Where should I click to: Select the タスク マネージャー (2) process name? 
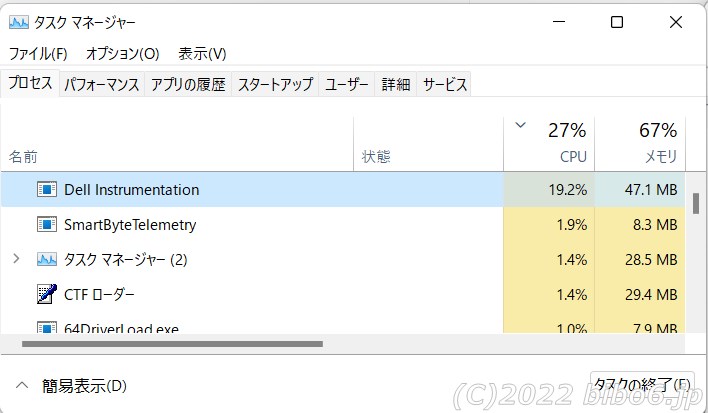(126, 260)
